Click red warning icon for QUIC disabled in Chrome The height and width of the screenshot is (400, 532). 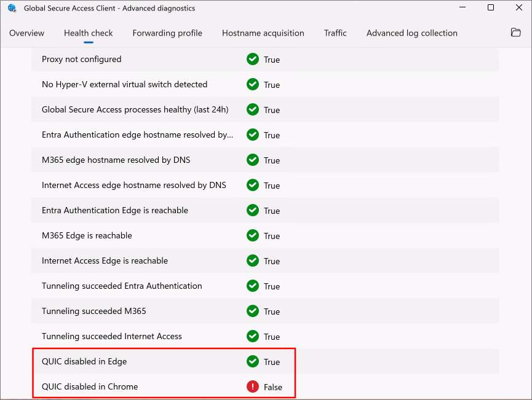[252, 386]
